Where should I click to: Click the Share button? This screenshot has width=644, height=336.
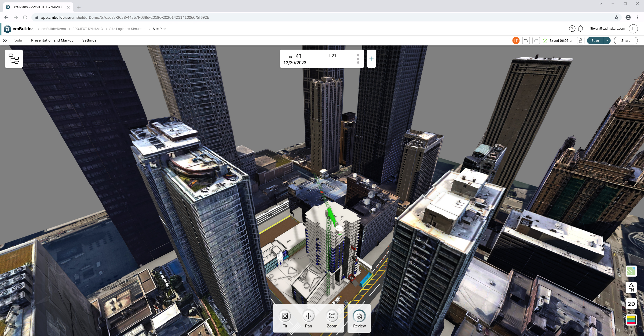tap(625, 40)
